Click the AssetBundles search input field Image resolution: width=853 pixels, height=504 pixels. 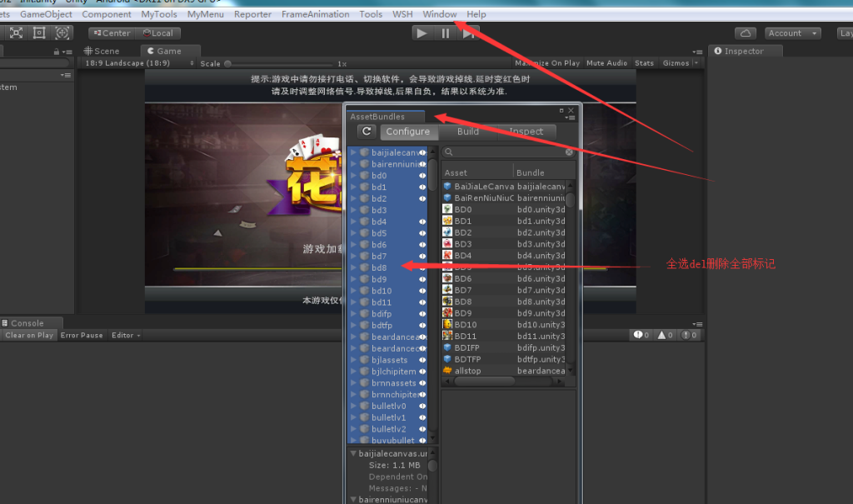pos(508,152)
